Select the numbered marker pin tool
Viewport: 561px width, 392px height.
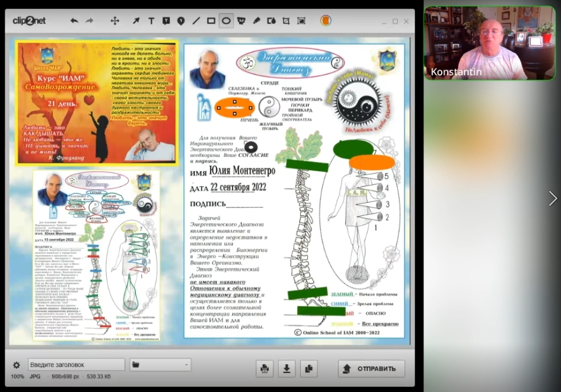[x=181, y=21]
